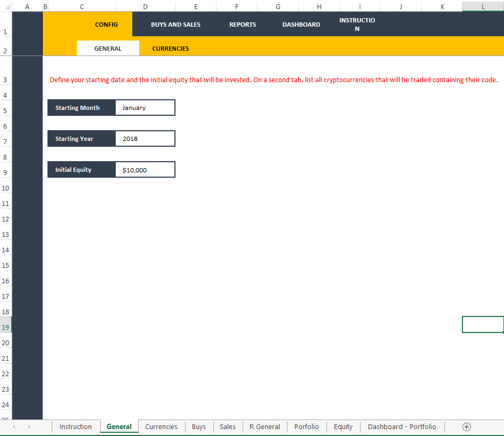The image size is (504, 436).
Task: Select column K header
Action: click(442, 6)
